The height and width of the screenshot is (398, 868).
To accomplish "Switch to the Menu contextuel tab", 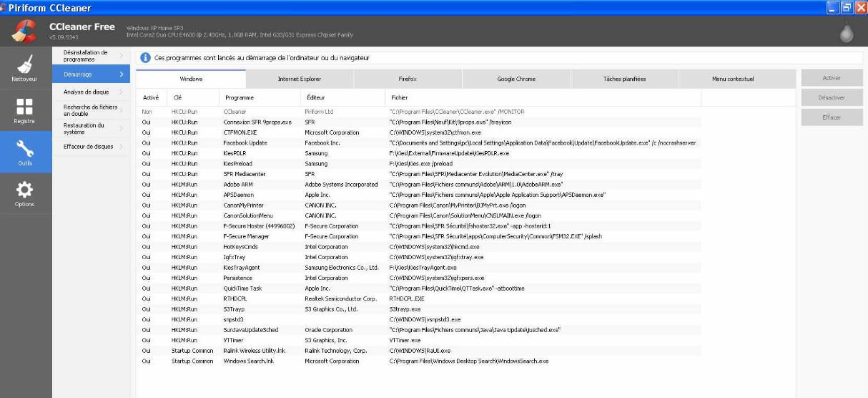I will [x=733, y=79].
